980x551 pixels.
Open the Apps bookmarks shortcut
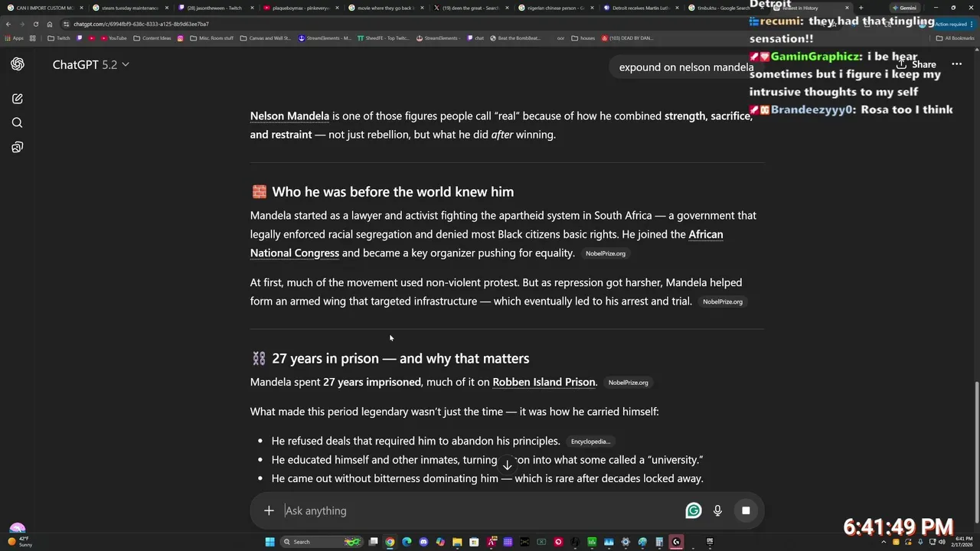point(14,37)
